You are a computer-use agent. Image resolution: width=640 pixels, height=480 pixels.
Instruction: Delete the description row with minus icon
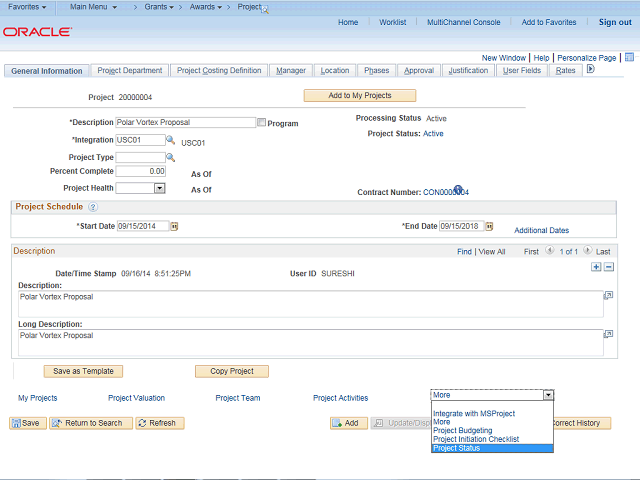608,267
